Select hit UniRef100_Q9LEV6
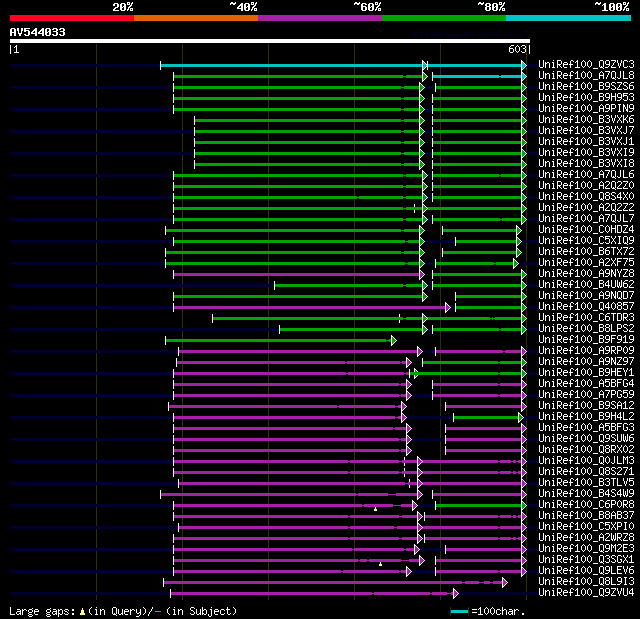Screen dimensions: 640x619 click(586, 571)
